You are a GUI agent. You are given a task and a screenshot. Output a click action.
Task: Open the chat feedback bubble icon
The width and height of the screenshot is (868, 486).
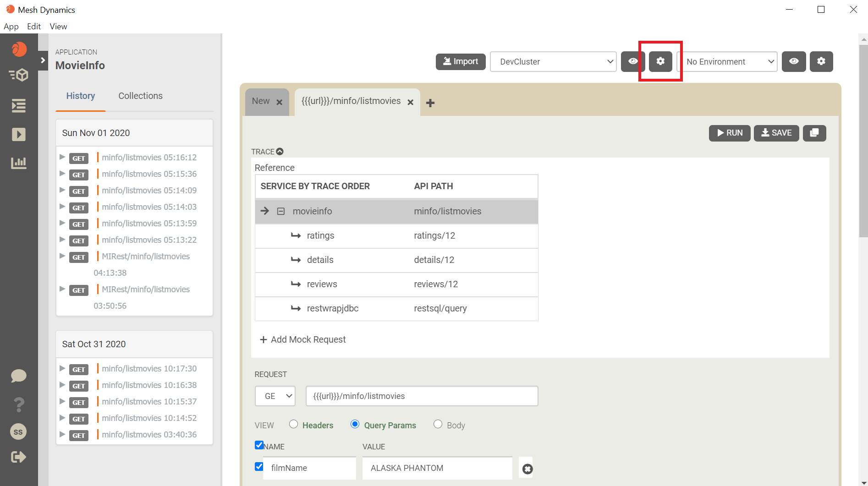[x=19, y=376]
